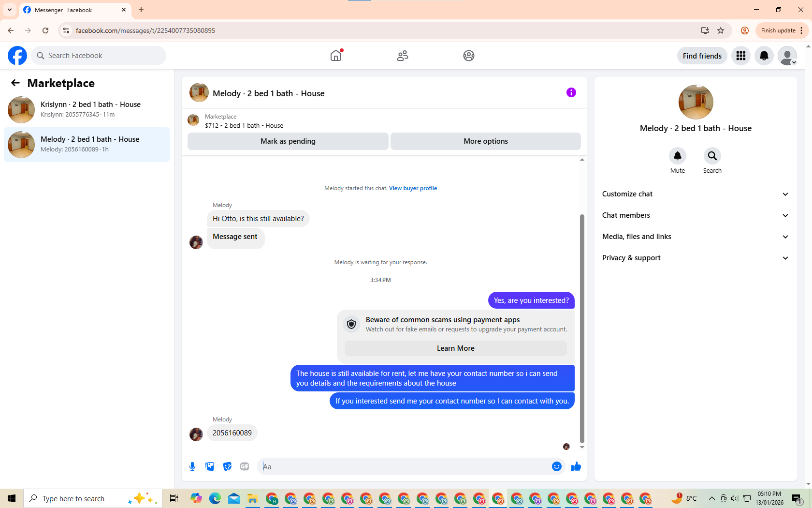This screenshot has height=508, width=812.
Task: Select Messenger | Facebook browser tab
Action: coord(75,10)
